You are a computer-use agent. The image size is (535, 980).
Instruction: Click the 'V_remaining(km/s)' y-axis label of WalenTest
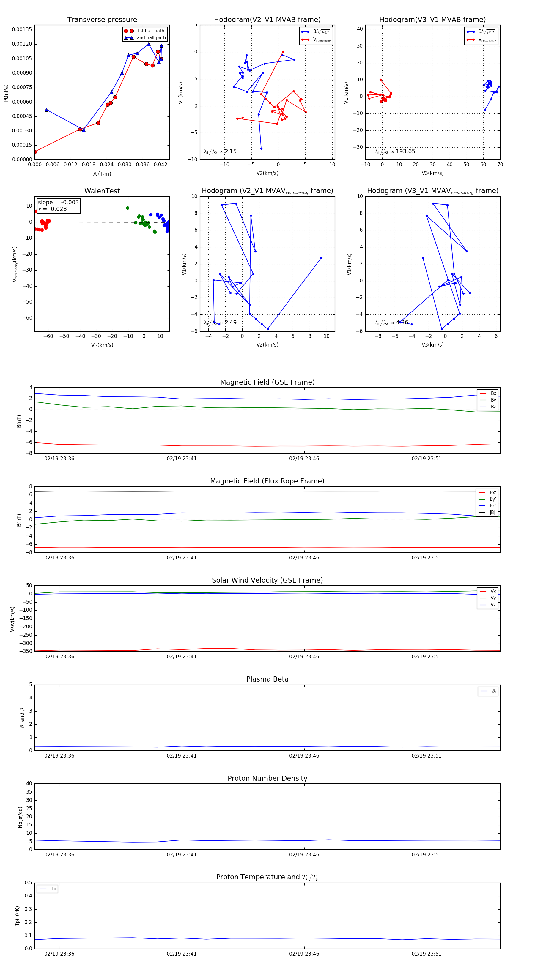[x=15, y=264]
